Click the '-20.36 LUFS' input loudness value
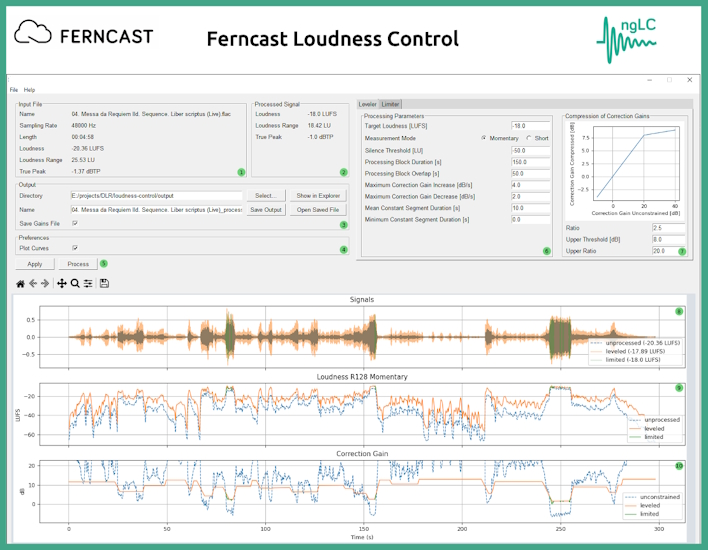The image size is (708, 550). (x=88, y=149)
